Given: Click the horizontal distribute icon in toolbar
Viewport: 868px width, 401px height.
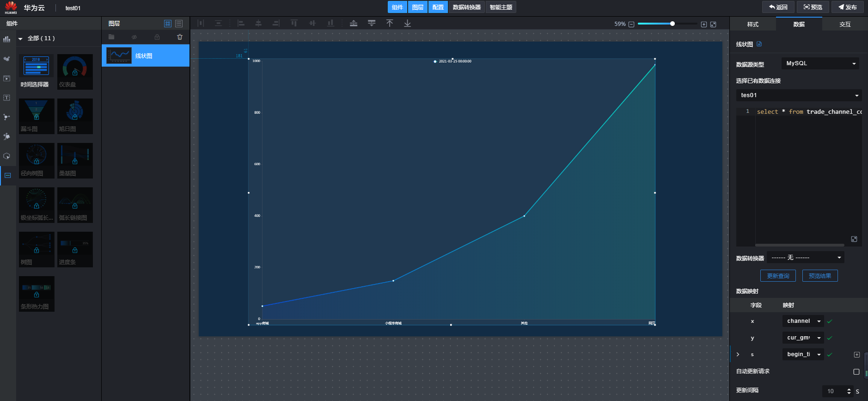Looking at the screenshot, I should click(x=201, y=23).
